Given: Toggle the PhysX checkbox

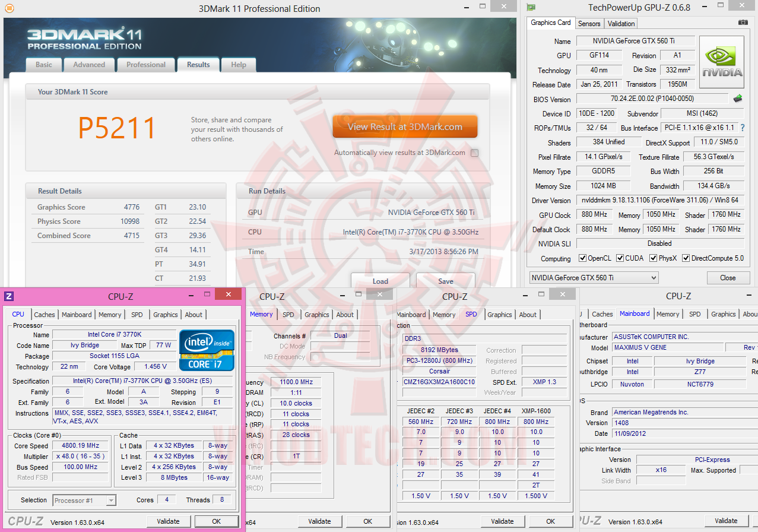Looking at the screenshot, I should coord(654,258).
